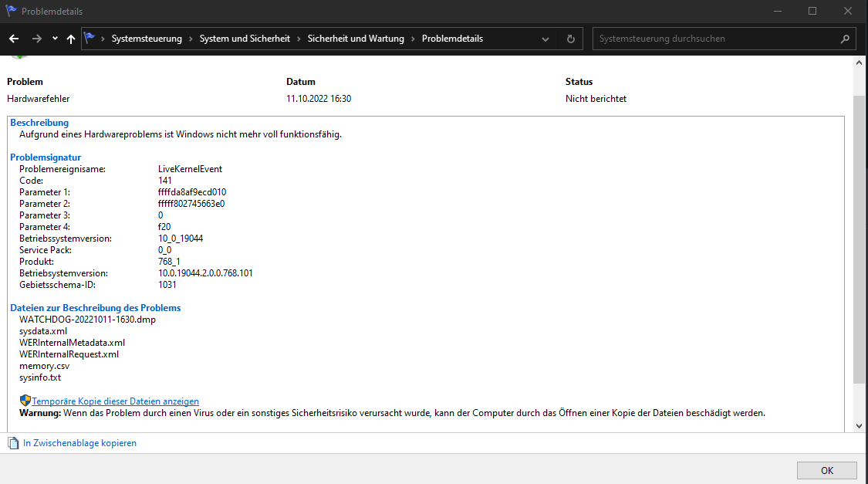868x484 pixels.
Task: Click the vertical scrollbar thumb
Action: point(860,239)
